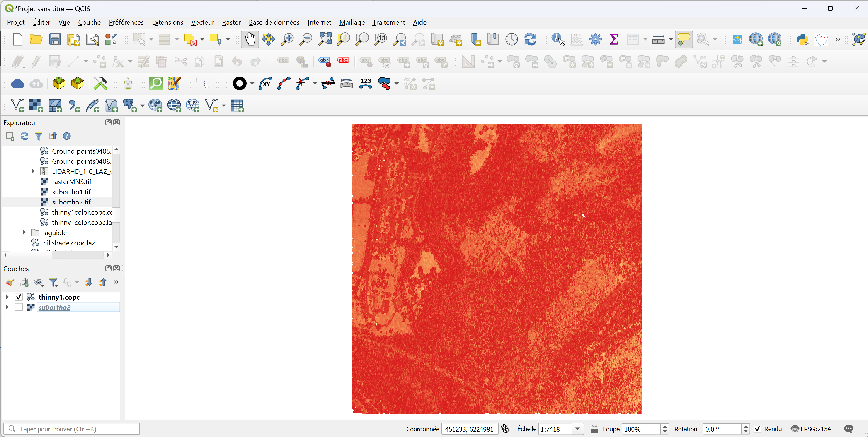Click the Refresh map canvas icon
This screenshot has width=868, height=437.
click(530, 39)
